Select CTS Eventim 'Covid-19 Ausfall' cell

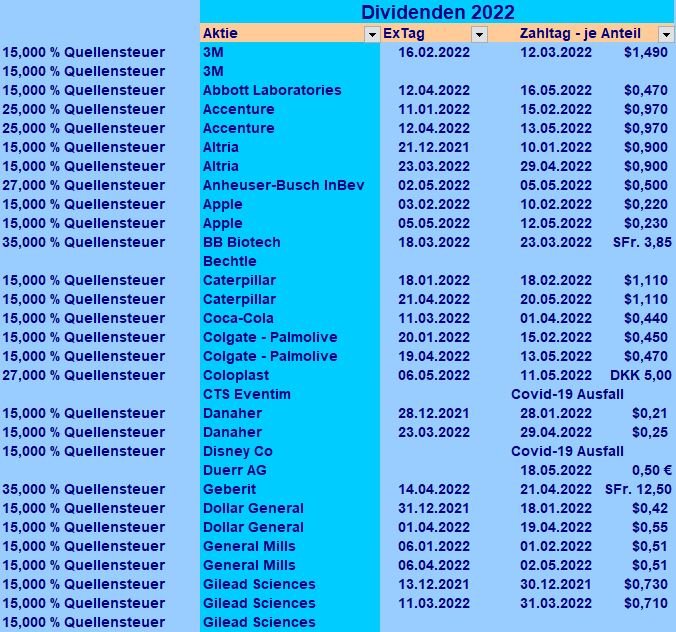pos(567,394)
